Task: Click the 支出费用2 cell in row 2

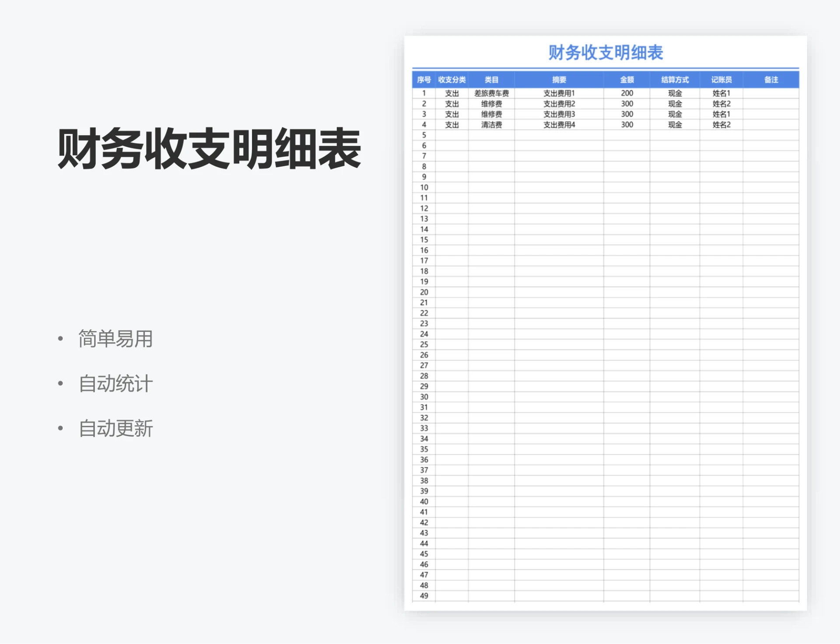Action: pyautogui.click(x=560, y=104)
